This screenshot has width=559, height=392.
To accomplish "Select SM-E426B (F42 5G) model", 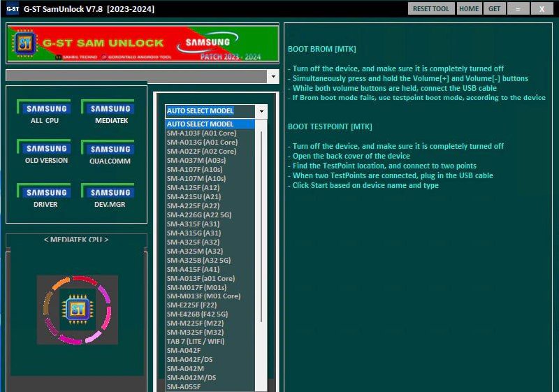I will (x=210, y=314).
